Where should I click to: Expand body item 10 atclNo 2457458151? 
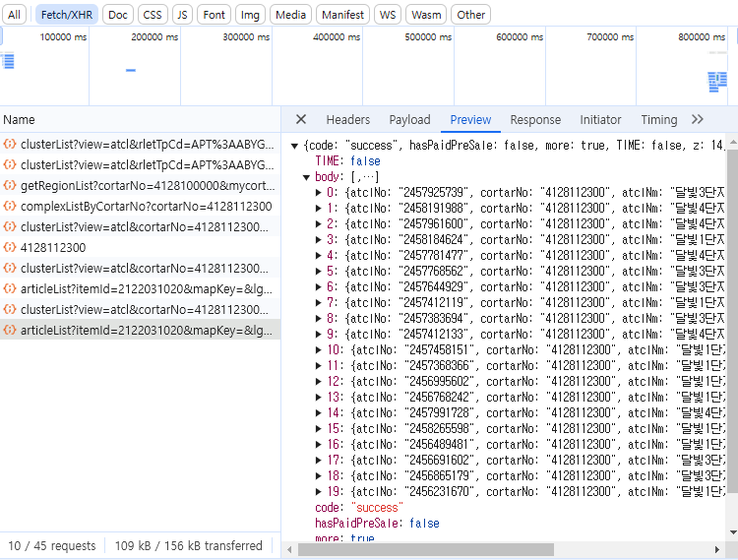click(319, 350)
